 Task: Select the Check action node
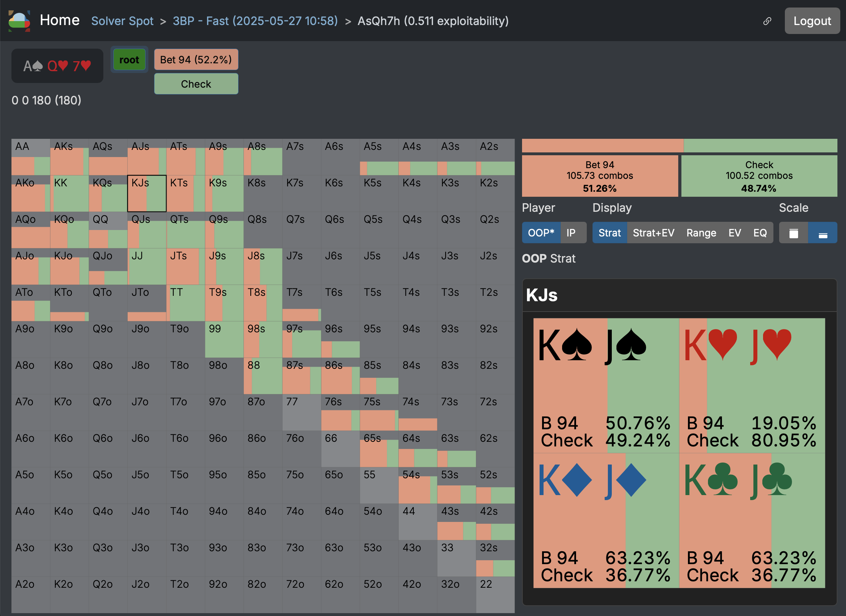click(x=196, y=84)
